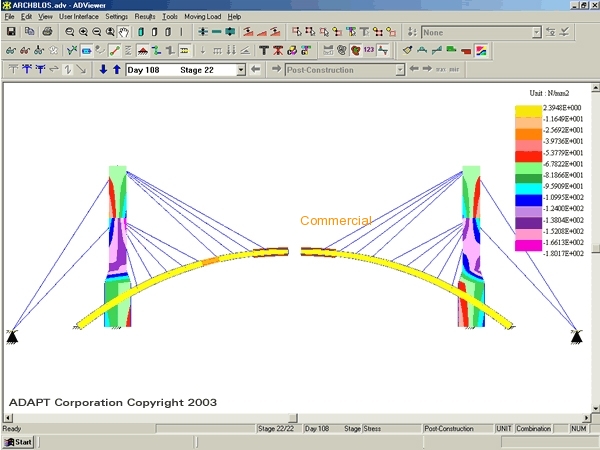The image size is (600, 450).
Task: Click the teal minus bar icon
Action: click(x=217, y=32)
